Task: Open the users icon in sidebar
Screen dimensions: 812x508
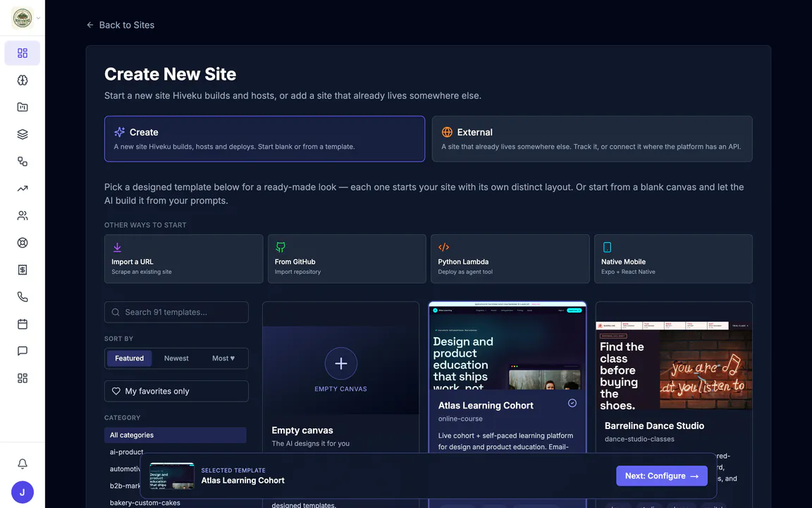Action: (x=23, y=216)
